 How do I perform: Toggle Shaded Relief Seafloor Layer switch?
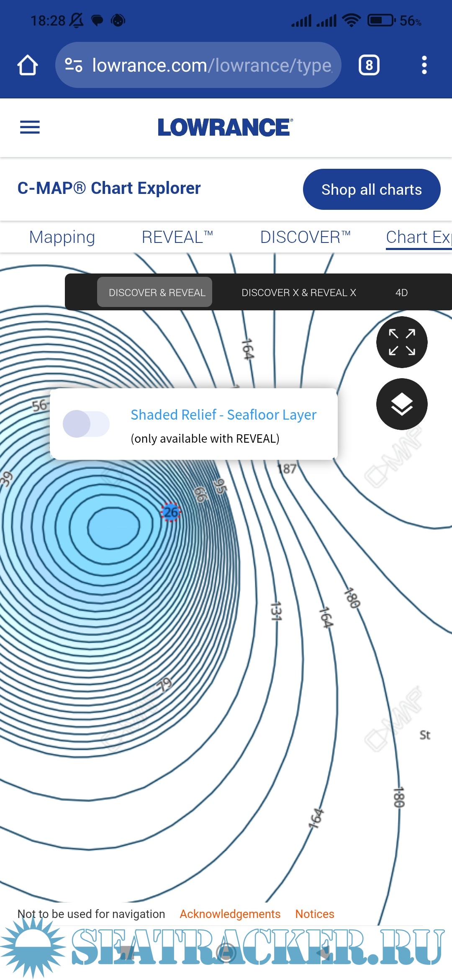point(86,424)
